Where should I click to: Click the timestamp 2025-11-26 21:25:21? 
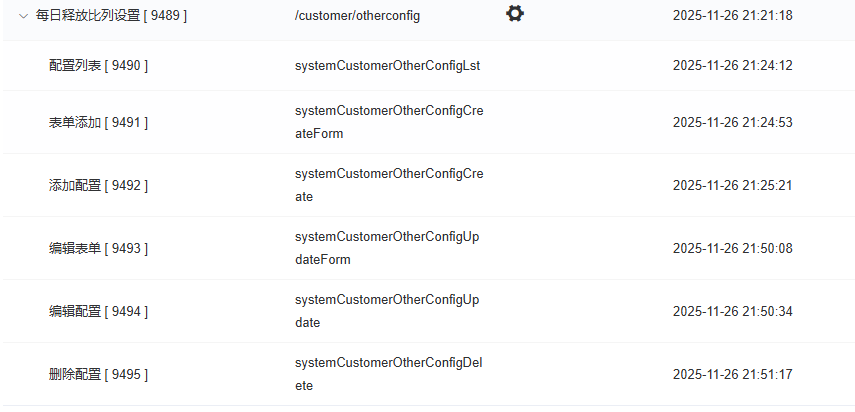732,186
